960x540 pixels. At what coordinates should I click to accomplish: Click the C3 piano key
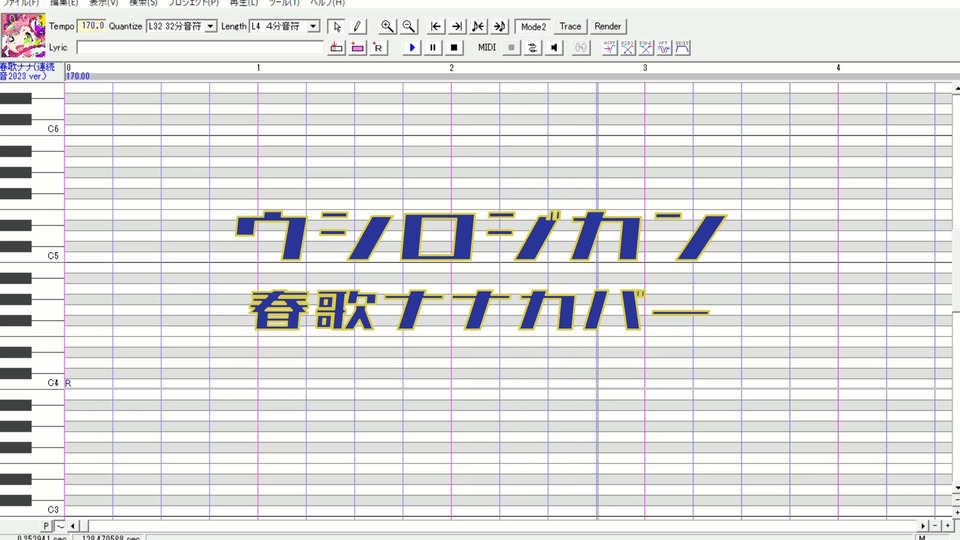[x=32, y=509]
